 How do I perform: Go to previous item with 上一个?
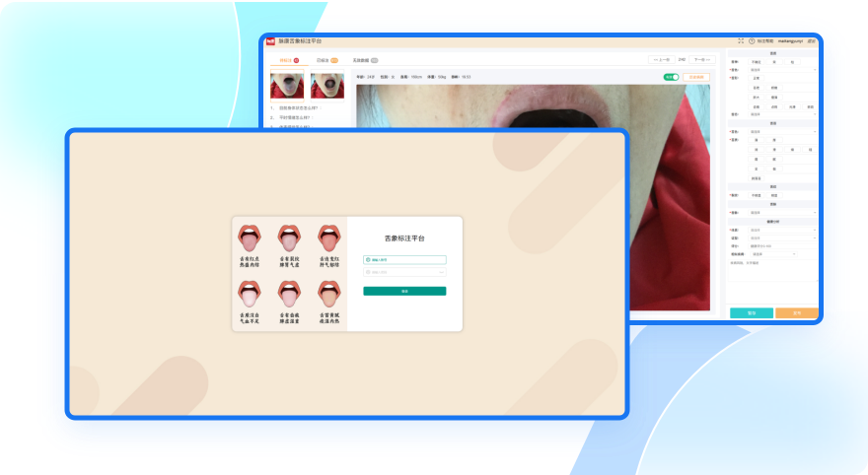(661, 60)
